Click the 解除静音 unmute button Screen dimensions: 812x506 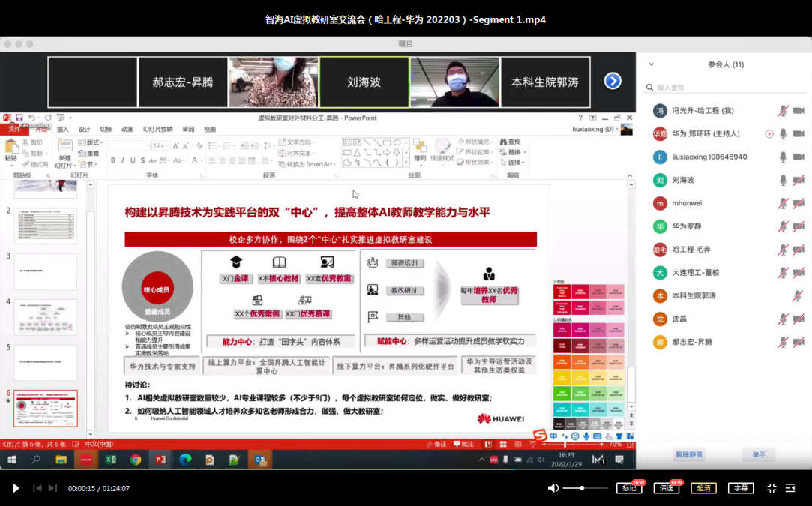688,454
